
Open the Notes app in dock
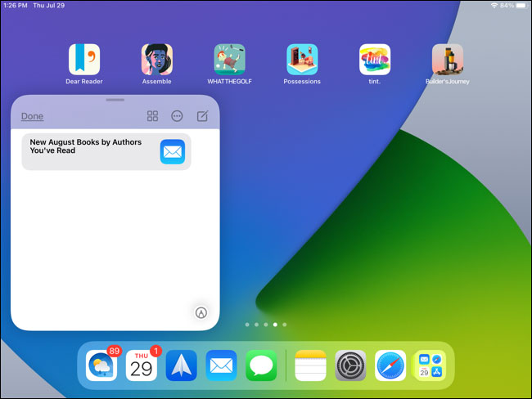click(x=310, y=365)
